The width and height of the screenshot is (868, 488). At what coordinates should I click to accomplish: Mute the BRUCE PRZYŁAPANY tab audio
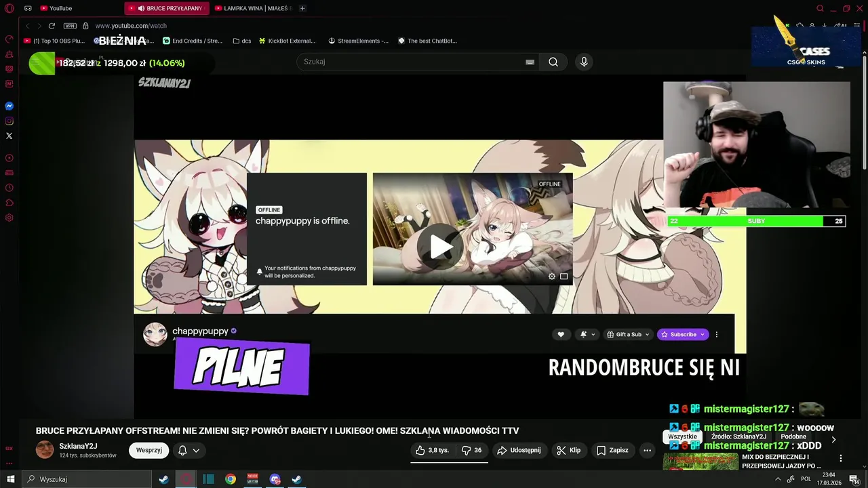[x=141, y=8]
